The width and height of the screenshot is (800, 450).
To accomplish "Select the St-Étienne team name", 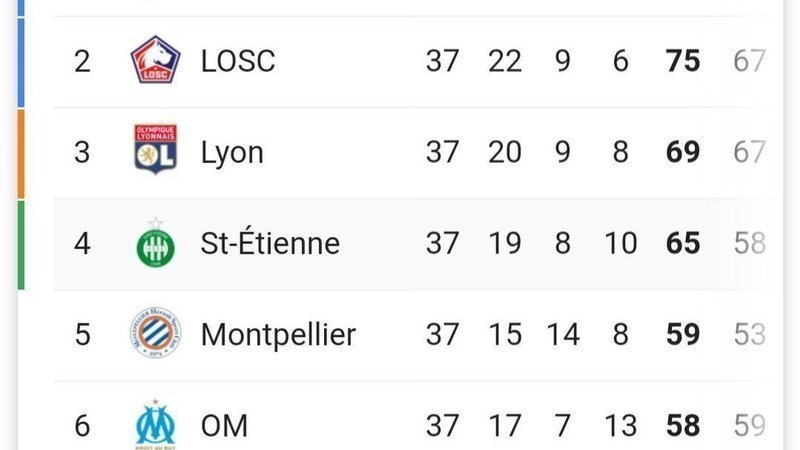I will click(x=270, y=244).
